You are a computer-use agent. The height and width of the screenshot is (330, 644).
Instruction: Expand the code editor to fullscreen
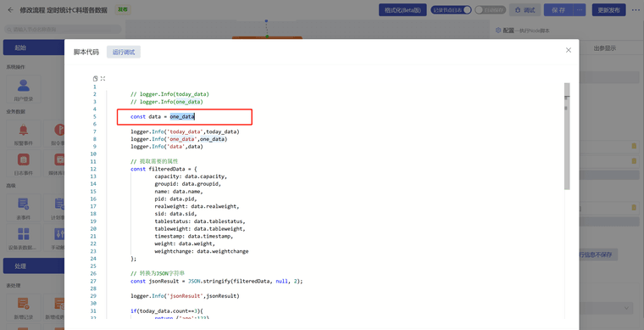tap(103, 79)
